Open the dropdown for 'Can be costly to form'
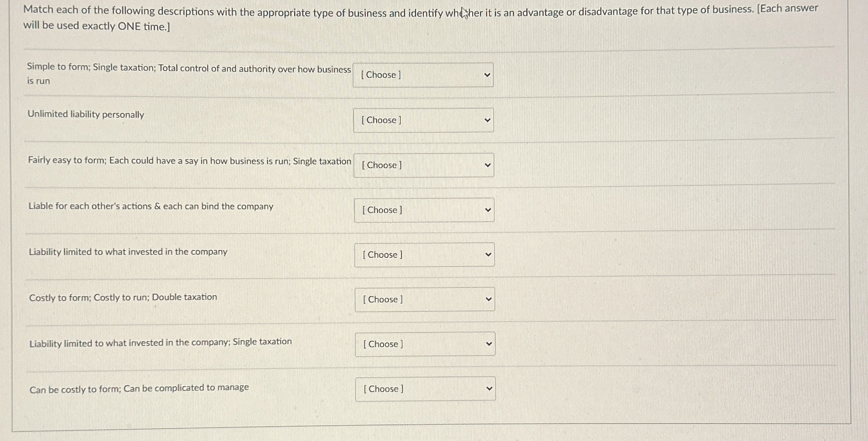The height and width of the screenshot is (441, 868). pos(425,388)
